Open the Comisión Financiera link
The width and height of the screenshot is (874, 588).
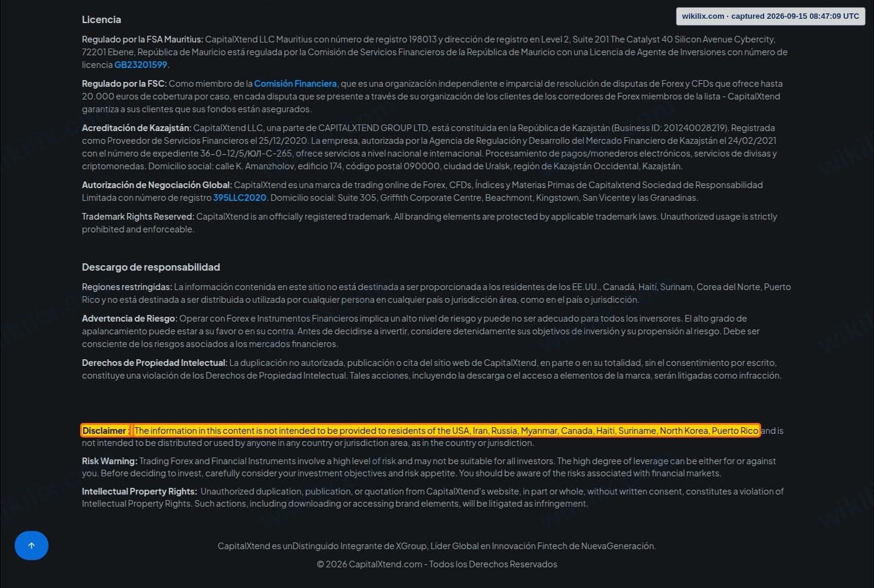click(x=295, y=84)
